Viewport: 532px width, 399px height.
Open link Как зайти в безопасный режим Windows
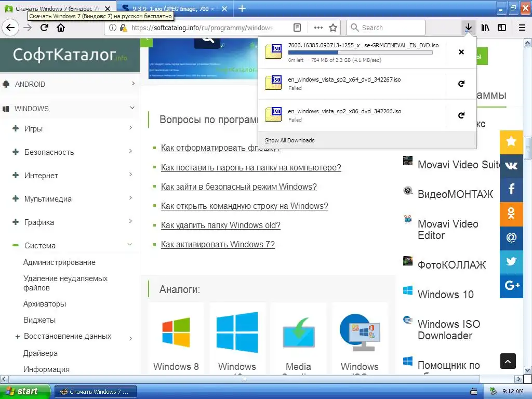pos(239,187)
